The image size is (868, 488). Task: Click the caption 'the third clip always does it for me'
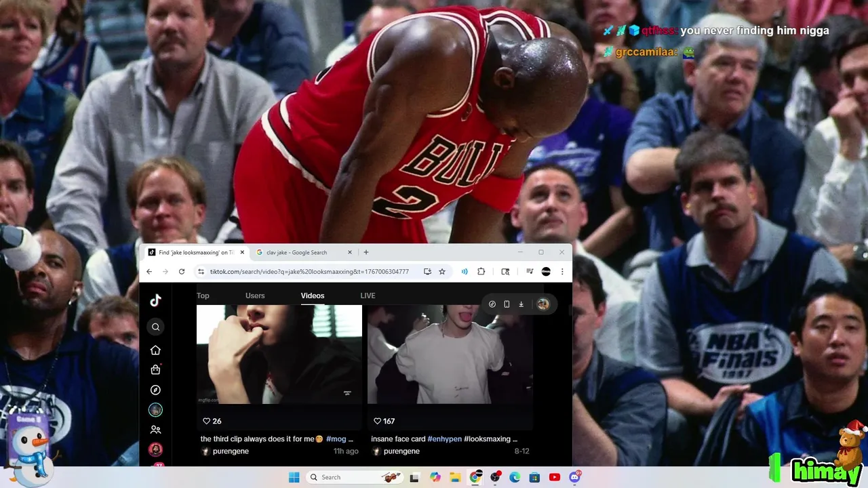tap(257, 439)
